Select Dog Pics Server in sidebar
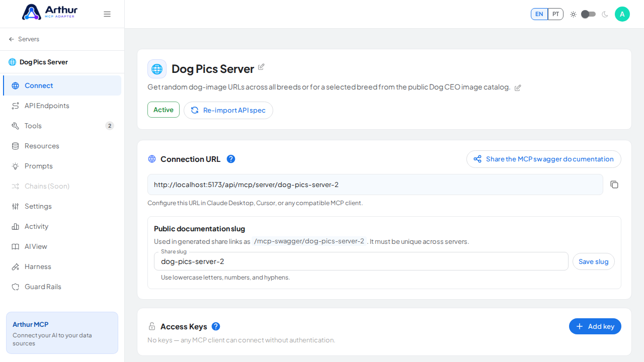The height and width of the screenshot is (362, 644). point(38,62)
